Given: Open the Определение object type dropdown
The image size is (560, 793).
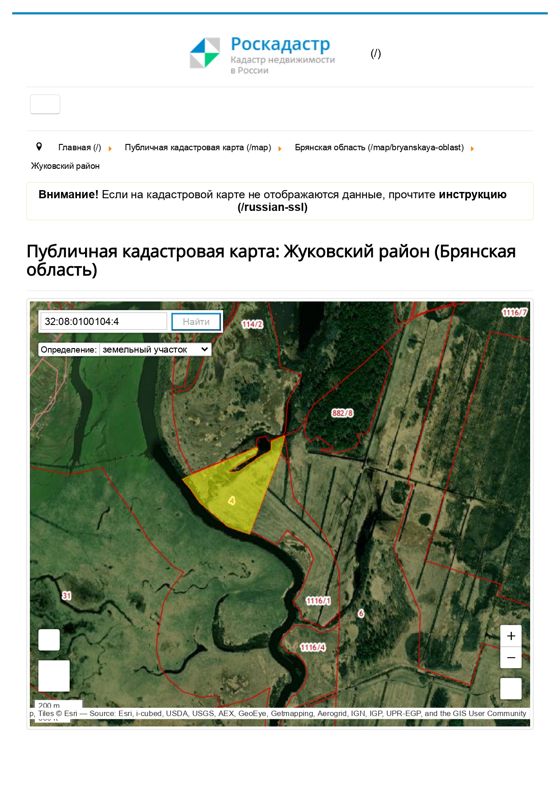Looking at the screenshot, I should (x=155, y=349).
